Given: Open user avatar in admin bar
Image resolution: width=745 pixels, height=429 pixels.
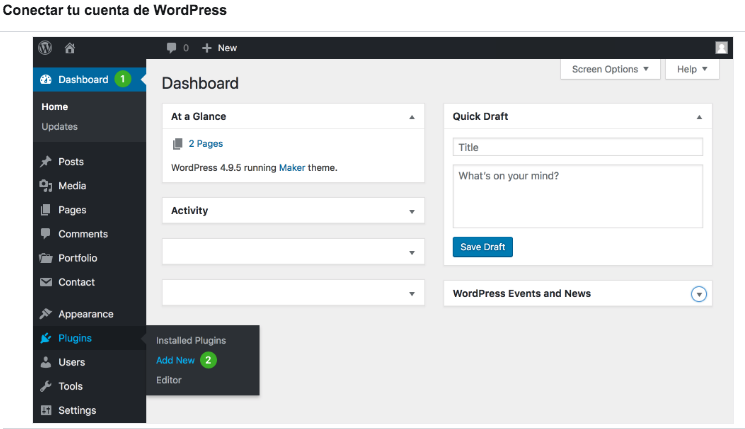Looking at the screenshot, I should click(x=721, y=48).
